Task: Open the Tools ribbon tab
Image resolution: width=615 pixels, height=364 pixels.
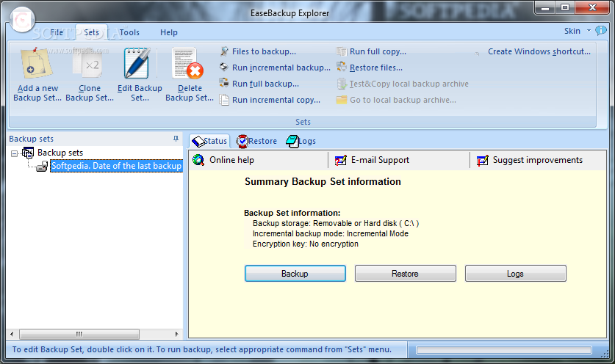Action: [129, 32]
